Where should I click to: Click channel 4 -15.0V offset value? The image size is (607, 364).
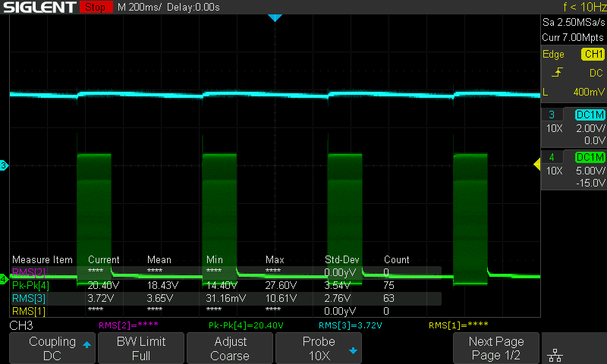tap(590, 183)
